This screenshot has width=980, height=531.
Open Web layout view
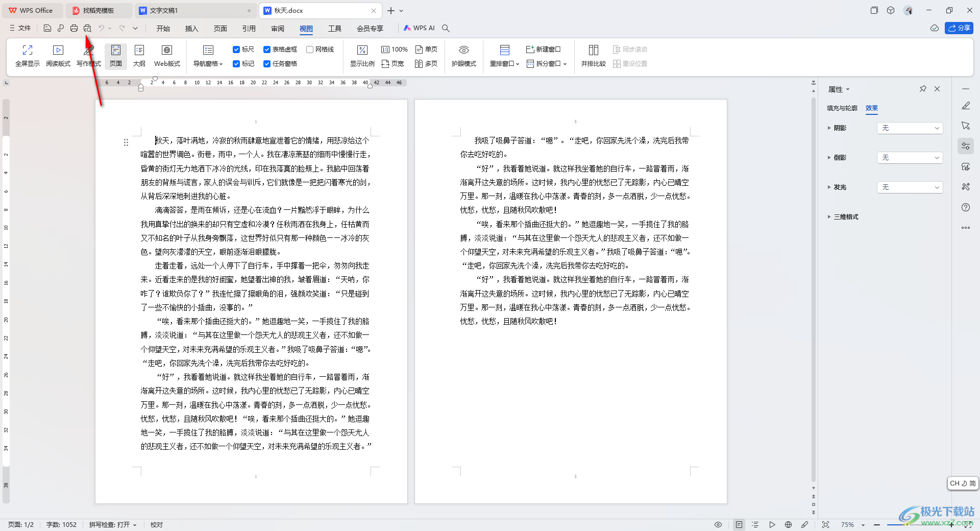[x=167, y=56]
